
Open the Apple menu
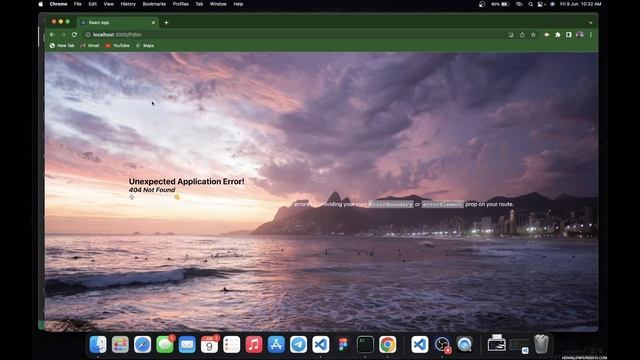41,4
